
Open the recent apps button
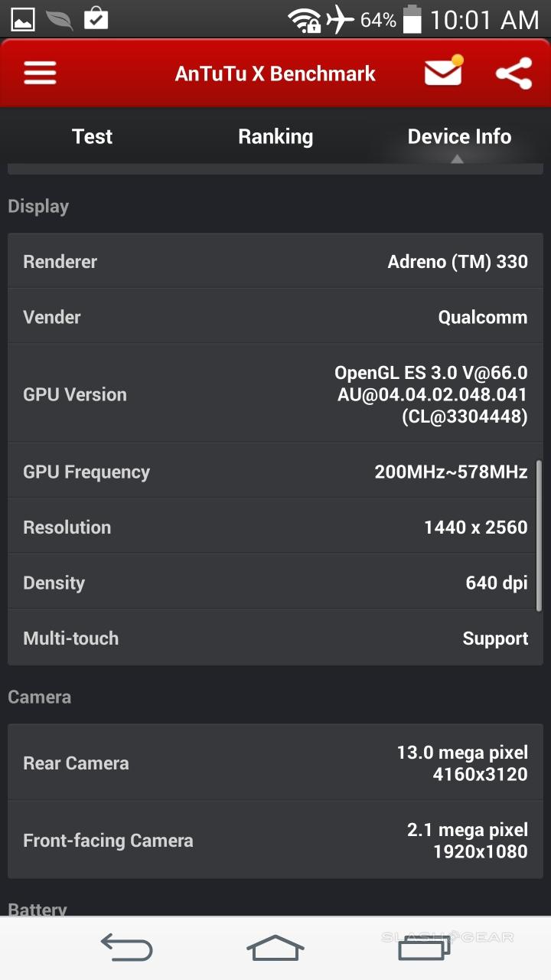(425, 948)
